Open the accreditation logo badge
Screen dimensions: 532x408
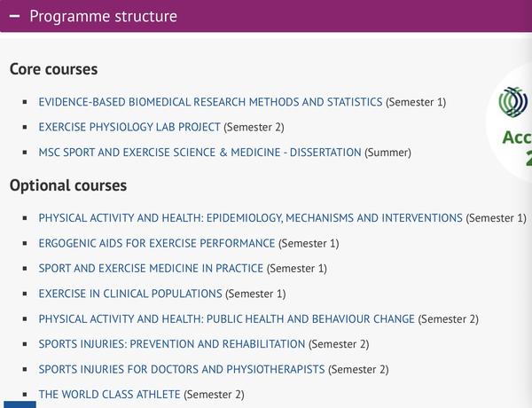[x=513, y=102]
